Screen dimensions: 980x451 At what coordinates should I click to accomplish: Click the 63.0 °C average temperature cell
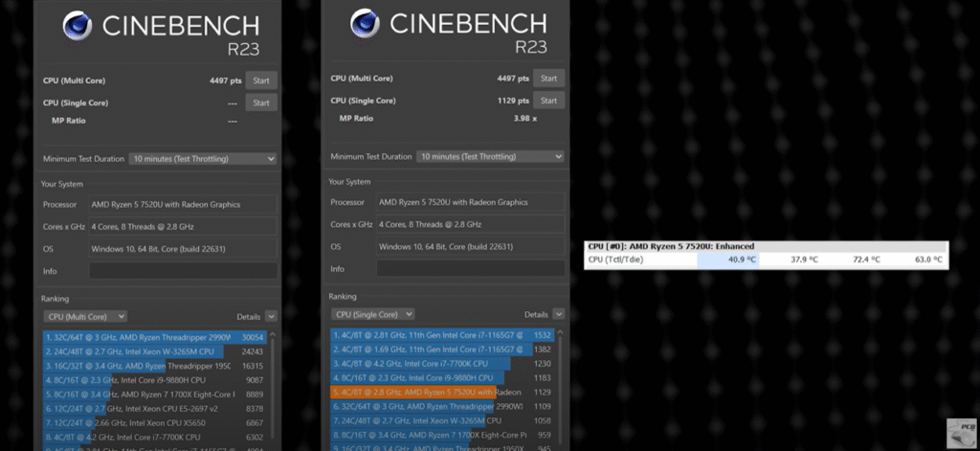(x=928, y=259)
